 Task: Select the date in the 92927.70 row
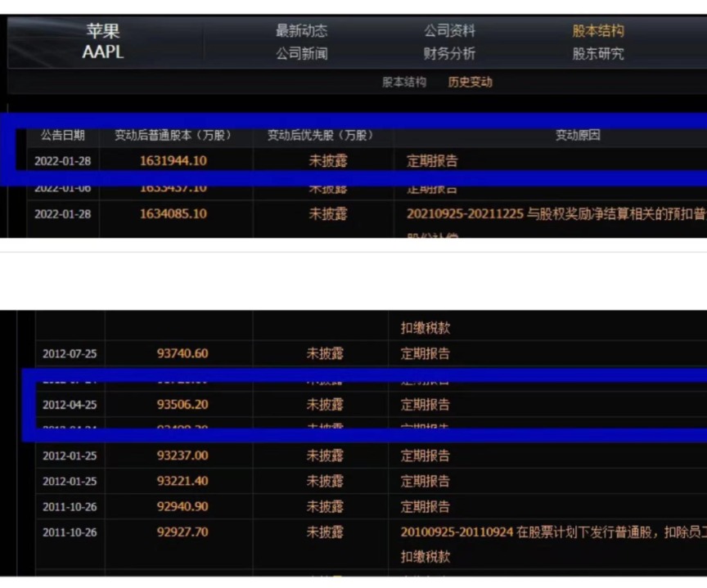tap(70, 532)
